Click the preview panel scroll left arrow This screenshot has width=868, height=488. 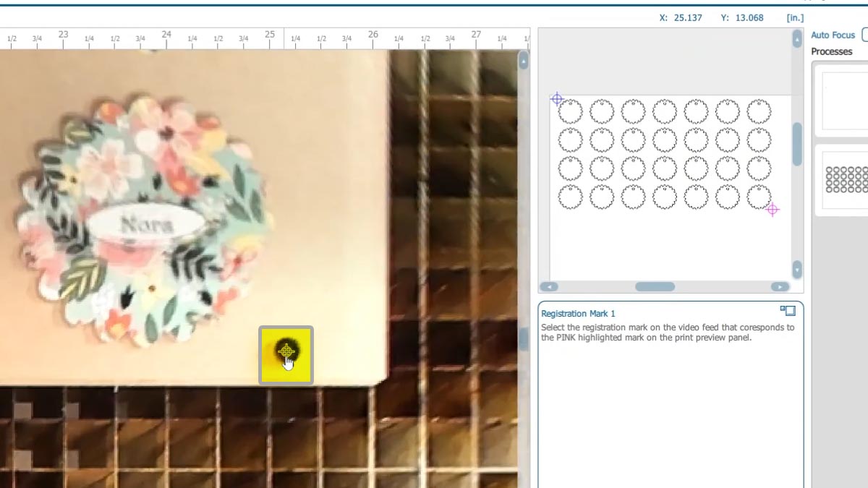pyautogui.click(x=549, y=287)
